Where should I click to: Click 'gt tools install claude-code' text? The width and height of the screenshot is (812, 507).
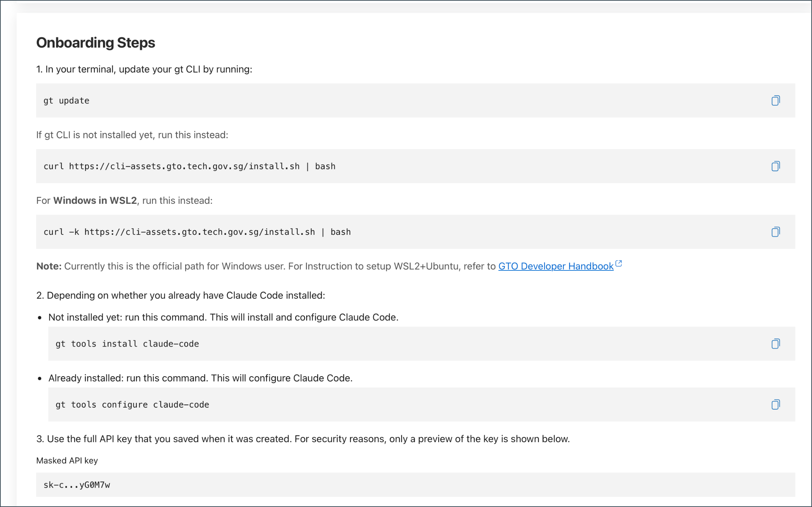click(x=127, y=344)
